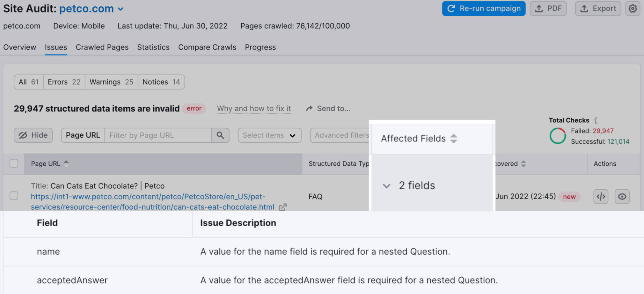Select the Issues tab
The height and width of the screenshot is (294, 644).
(x=56, y=47)
